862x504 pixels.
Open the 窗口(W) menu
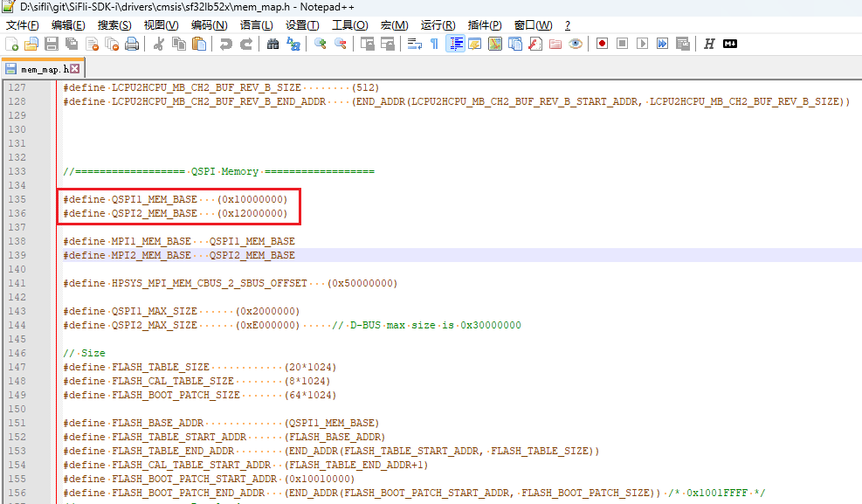coord(534,25)
